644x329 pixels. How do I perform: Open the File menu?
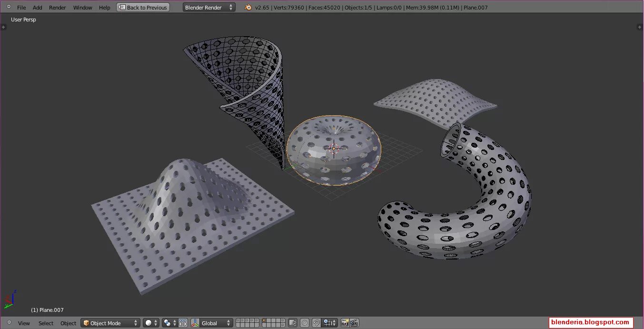tap(21, 8)
